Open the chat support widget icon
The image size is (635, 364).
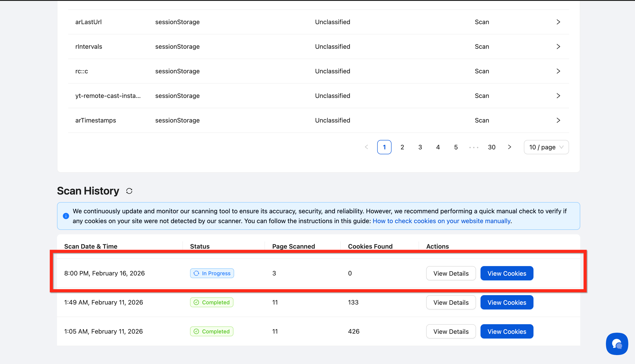pyautogui.click(x=616, y=344)
